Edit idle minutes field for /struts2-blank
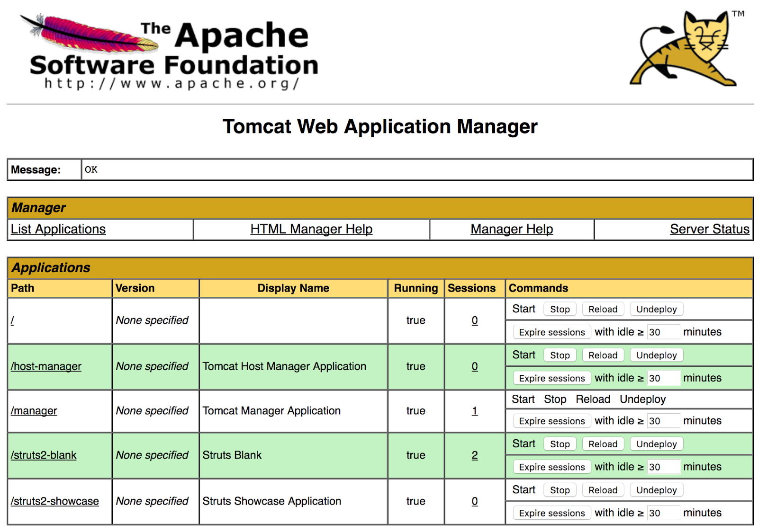This screenshot has height=532, width=758. 664,467
